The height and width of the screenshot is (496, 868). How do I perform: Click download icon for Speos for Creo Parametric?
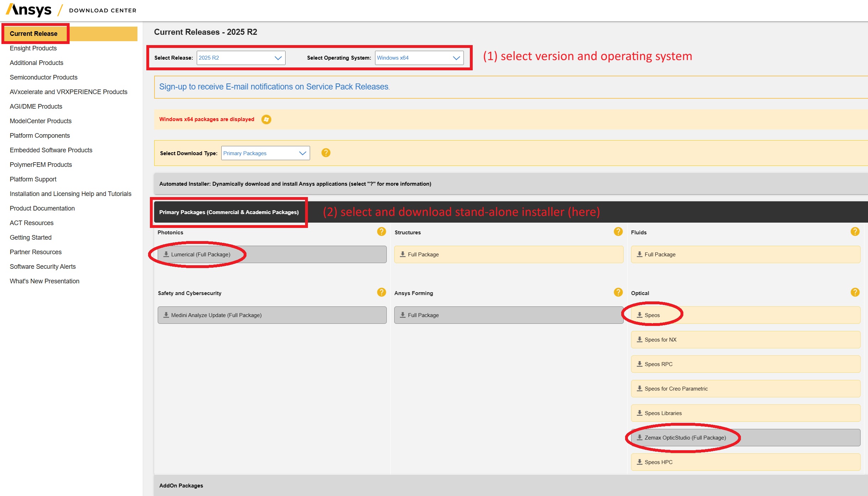pyautogui.click(x=639, y=388)
